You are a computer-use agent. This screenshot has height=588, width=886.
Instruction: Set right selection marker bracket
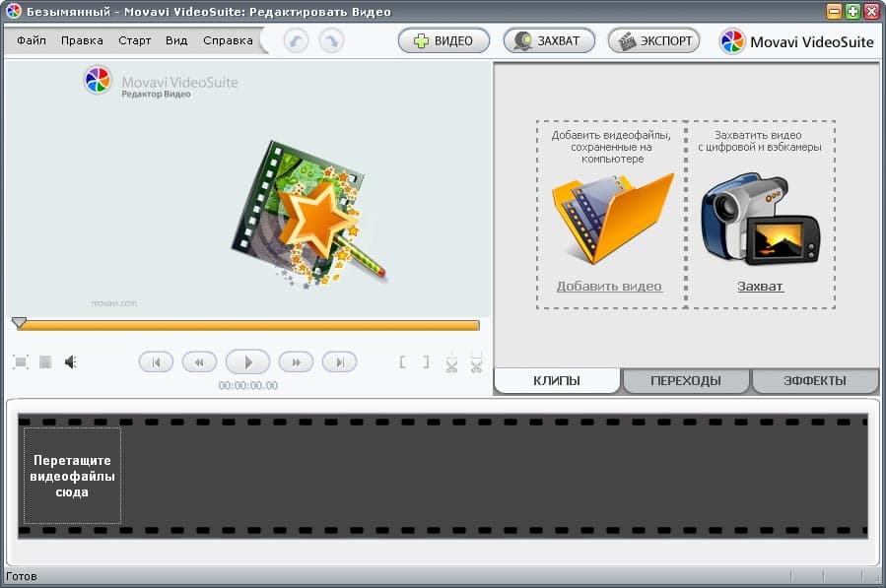pos(426,362)
